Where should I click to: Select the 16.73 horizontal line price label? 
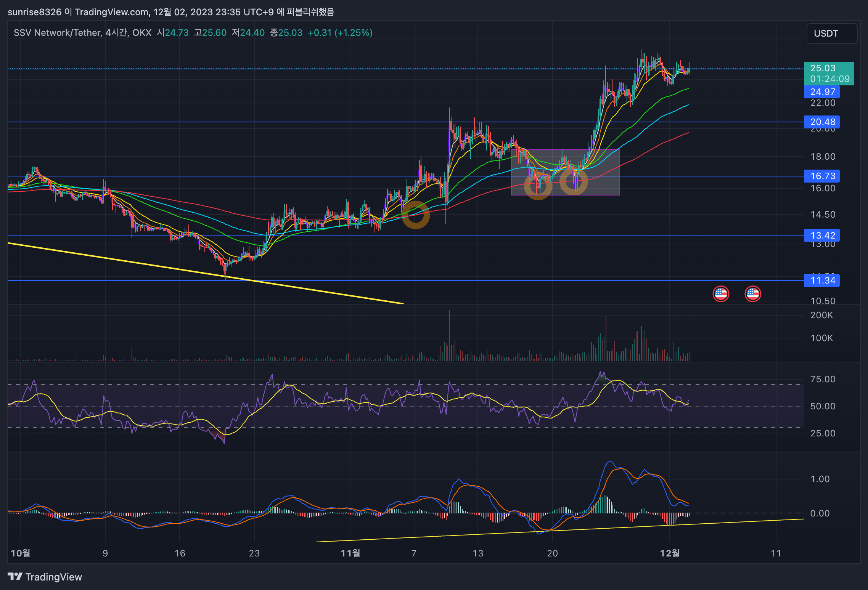[822, 176]
